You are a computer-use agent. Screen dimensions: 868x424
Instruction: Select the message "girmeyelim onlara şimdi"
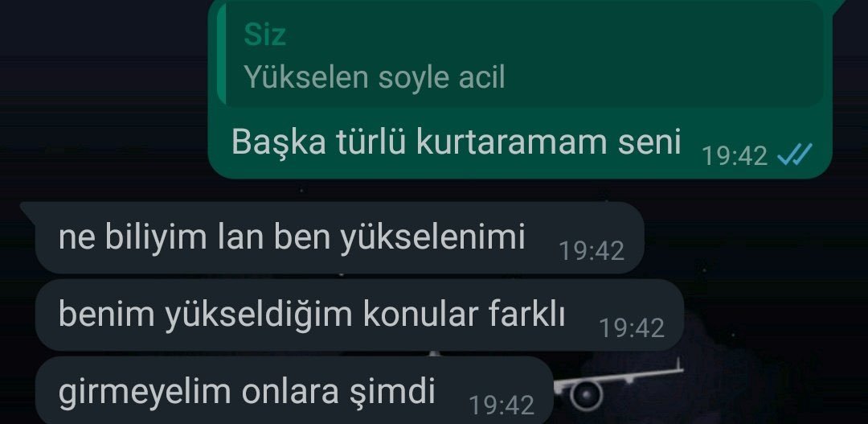pyautogui.click(x=294, y=390)
